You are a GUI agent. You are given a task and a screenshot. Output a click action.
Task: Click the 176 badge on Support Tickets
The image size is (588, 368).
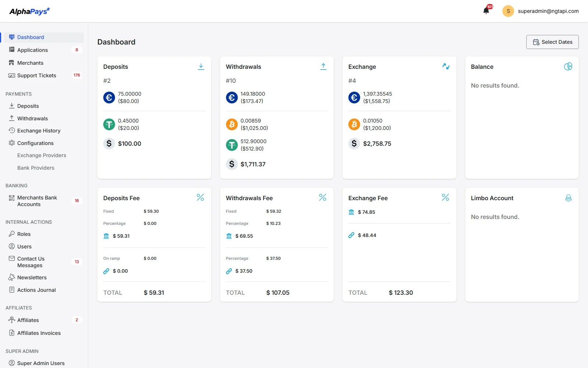(x=77, y=75)
